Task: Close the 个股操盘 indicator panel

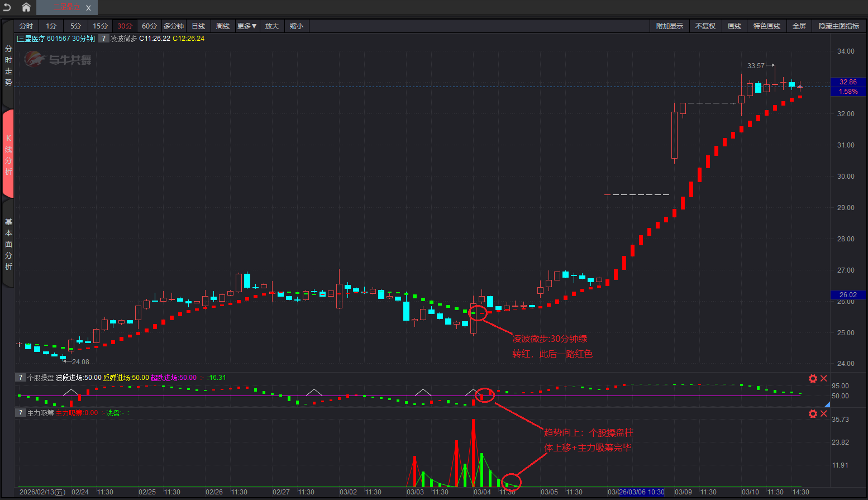Action: (x=823, y=378)
